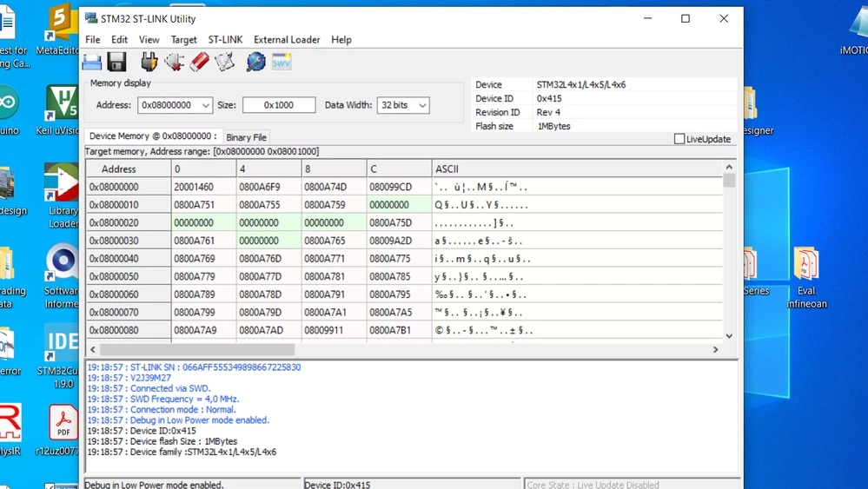Open Software Informer desktop shortcut
The height and width of the screenshot is (489, 868).
tap(62, 276)
